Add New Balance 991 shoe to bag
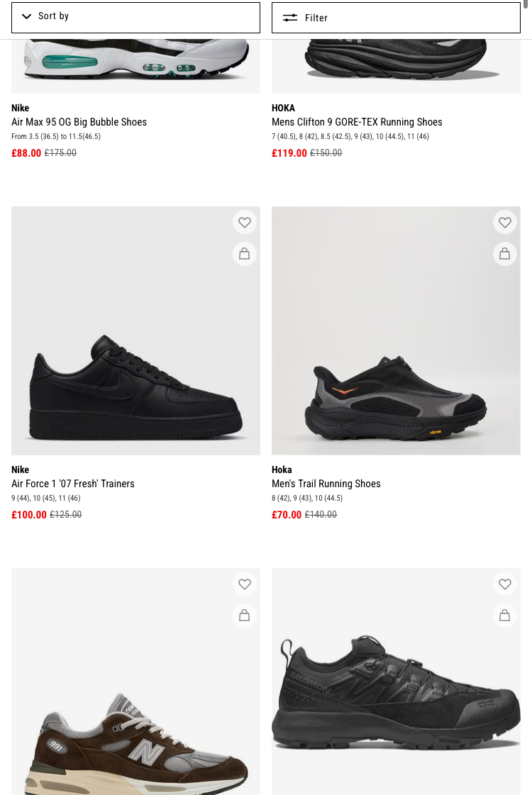This screenshot has width=532, height=795. (245, 616)
